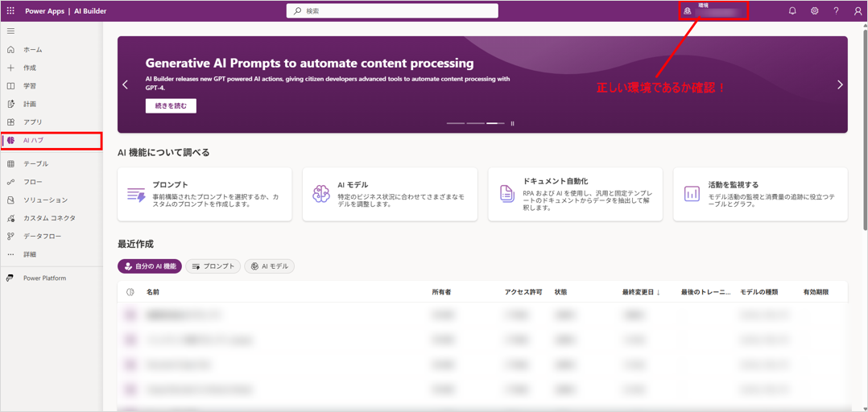Sort by 最終変更日 column header
Screen dimensions: 868x412
point(640,292)
